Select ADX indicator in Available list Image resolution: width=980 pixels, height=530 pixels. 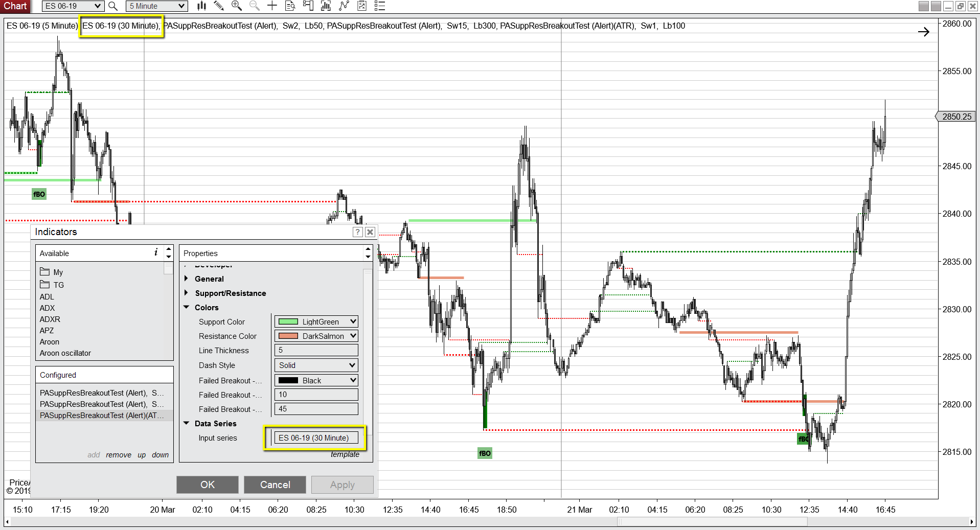pos(47,308)
